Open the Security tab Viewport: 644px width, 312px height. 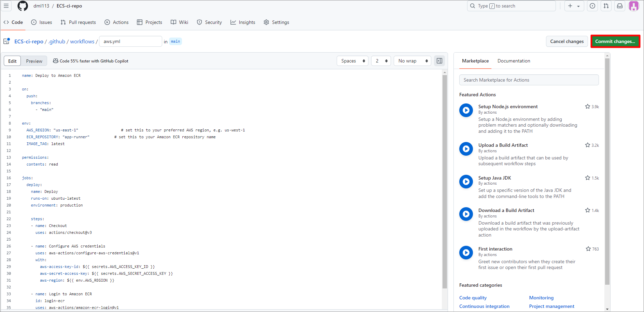(209, 22)
